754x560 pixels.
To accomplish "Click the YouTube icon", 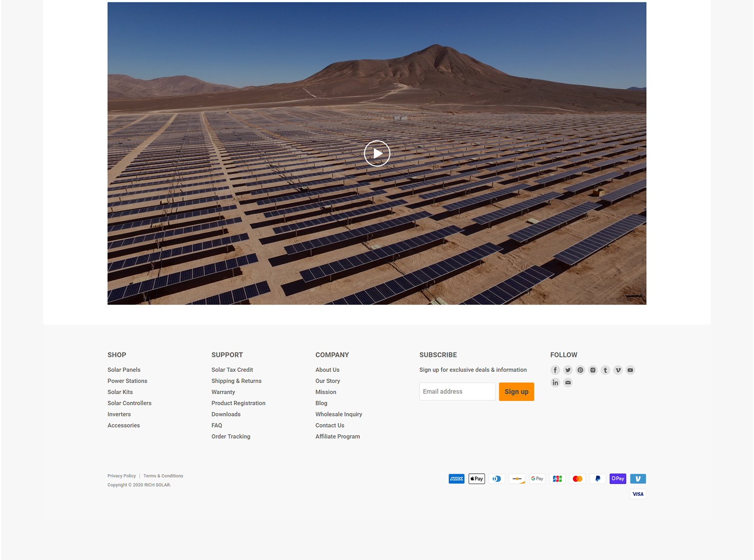I will click(x=630, y=370).
